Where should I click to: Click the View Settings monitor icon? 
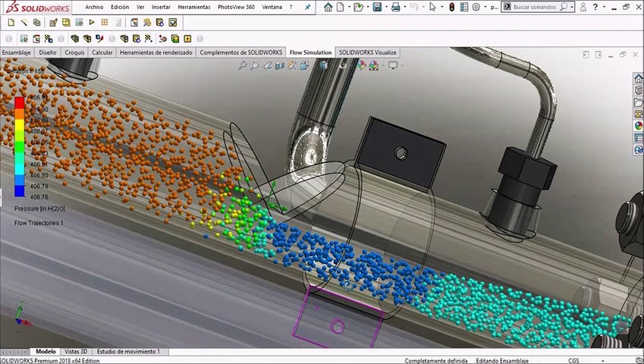coord(393,65)
